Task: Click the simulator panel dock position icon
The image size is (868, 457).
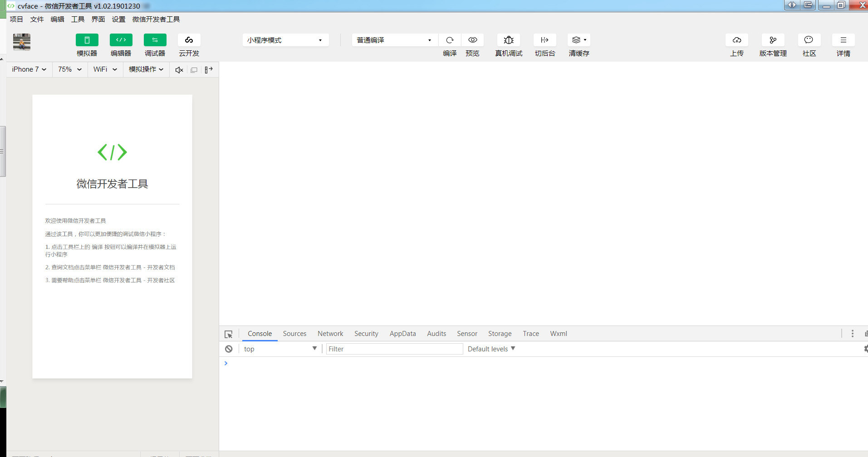Action: [x=209, y=70]
